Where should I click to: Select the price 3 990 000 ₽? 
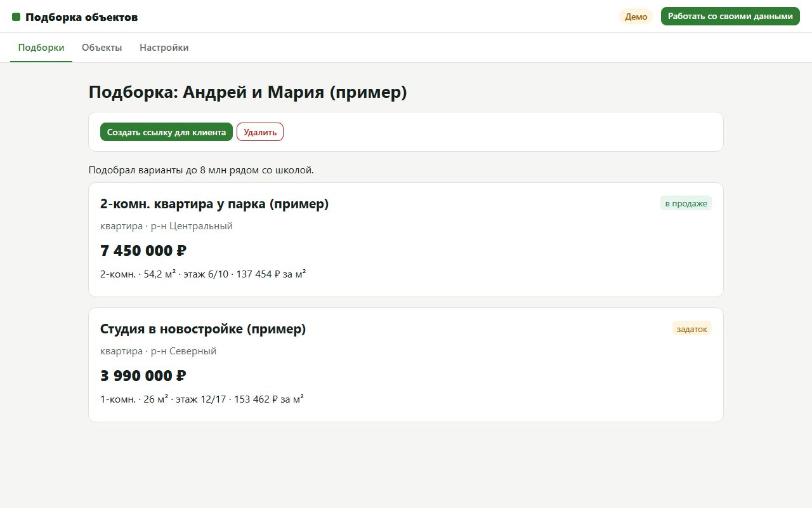click(x=143, y=376)
